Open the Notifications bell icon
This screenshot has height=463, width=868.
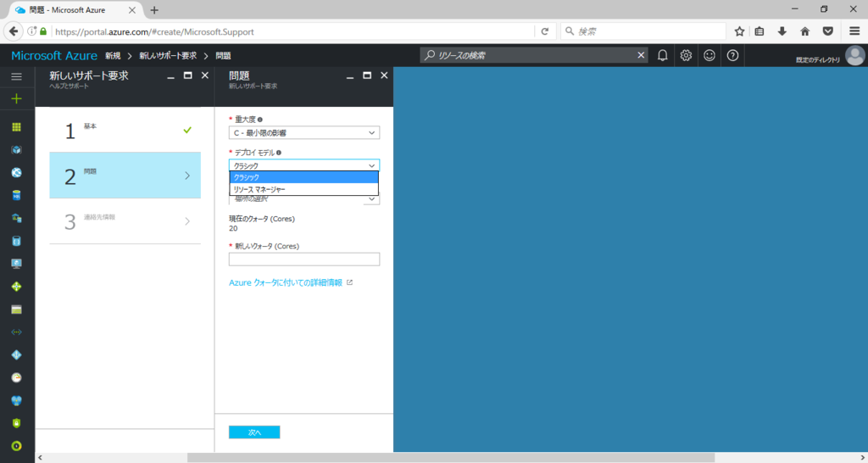click(662, 55)
